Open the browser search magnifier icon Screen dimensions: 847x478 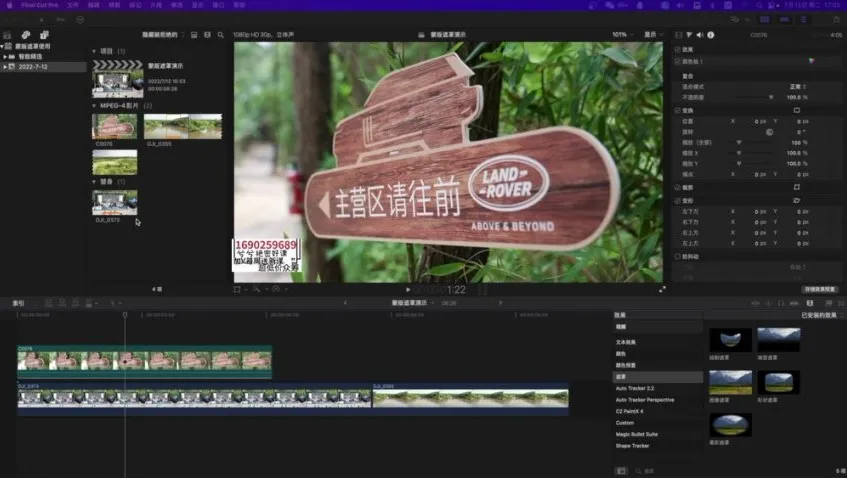click(x=219, y=34)
